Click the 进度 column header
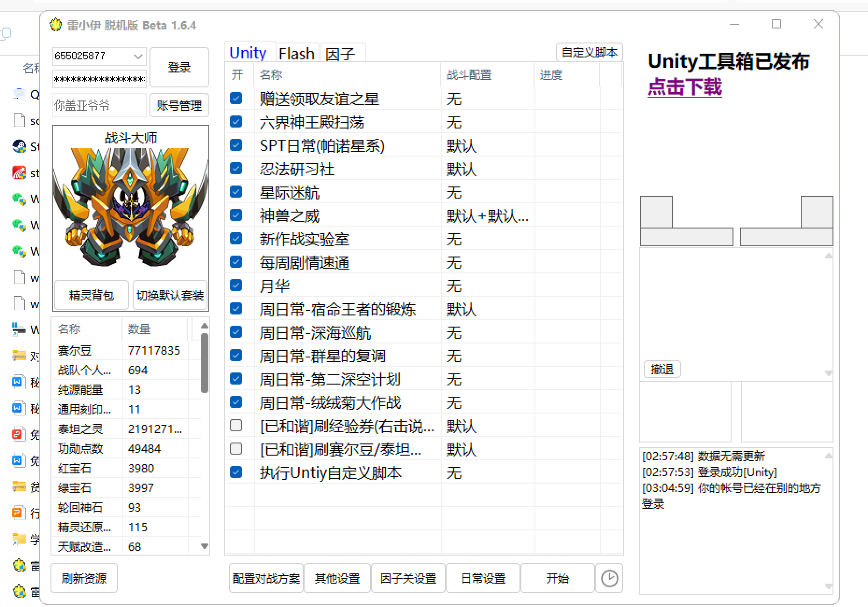The image size is (868, 607). point(567,75)
